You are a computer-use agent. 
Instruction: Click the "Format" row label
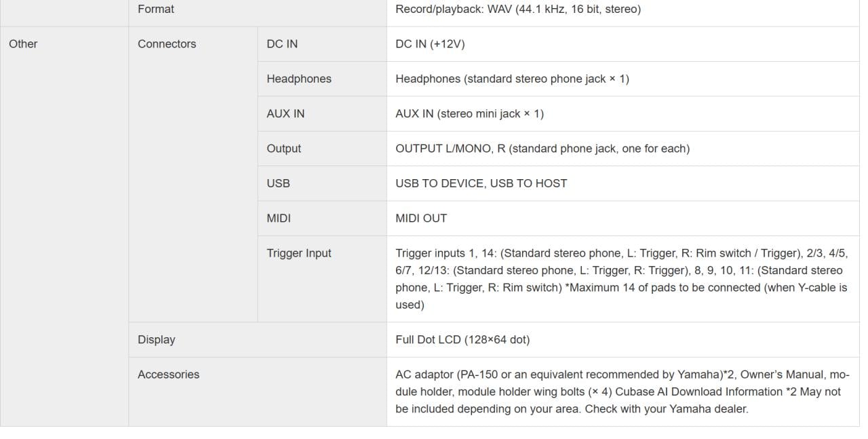155,9
